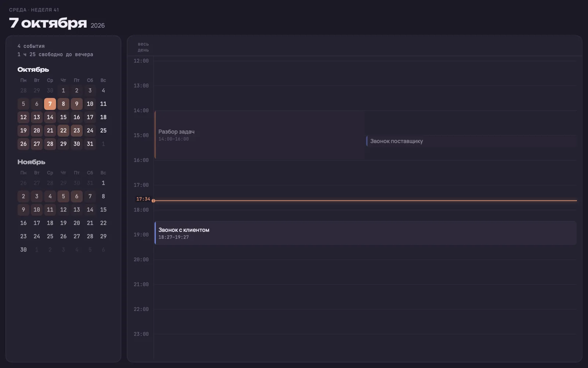Click the 17:34 current time marker
588x368 pixels.
(143, 199)
